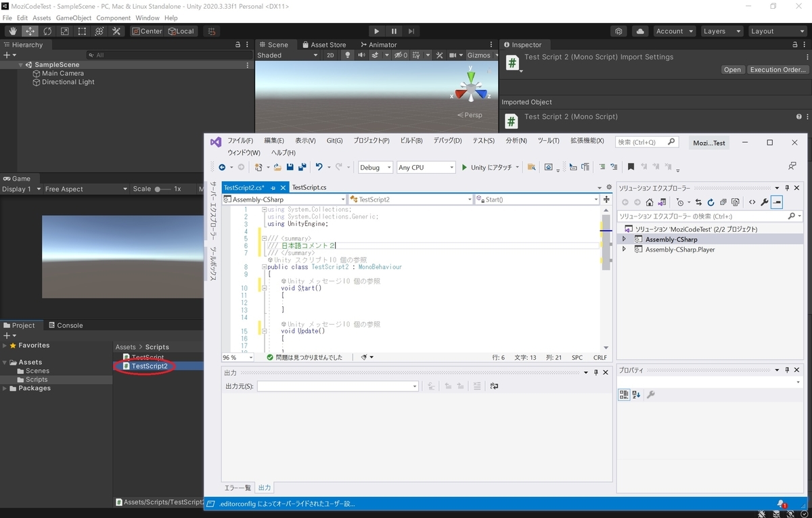
Task: Select Unity's Rotate tool
Action: [x=47, y=31]
